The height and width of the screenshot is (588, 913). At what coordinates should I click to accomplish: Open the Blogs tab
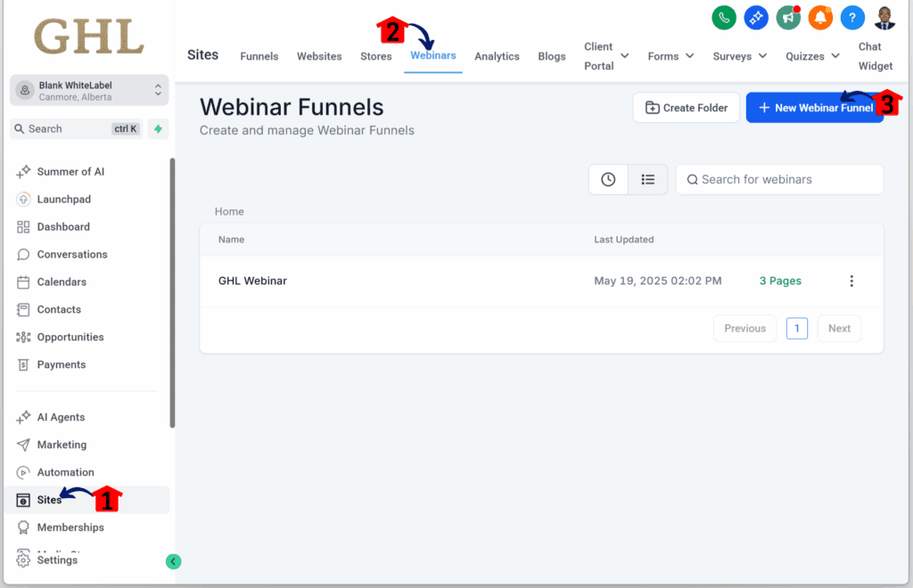click(x=551, y=56)
